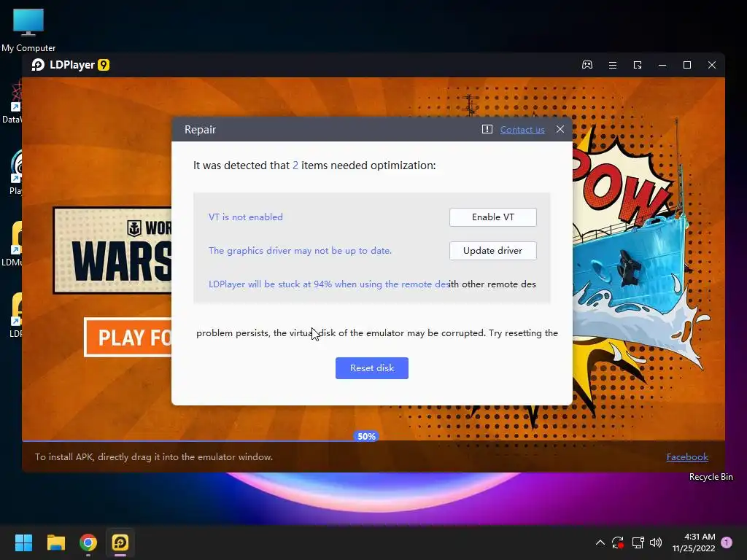Open the network tray icon
The height and width of the screenshot is (560, 747).
638,542
